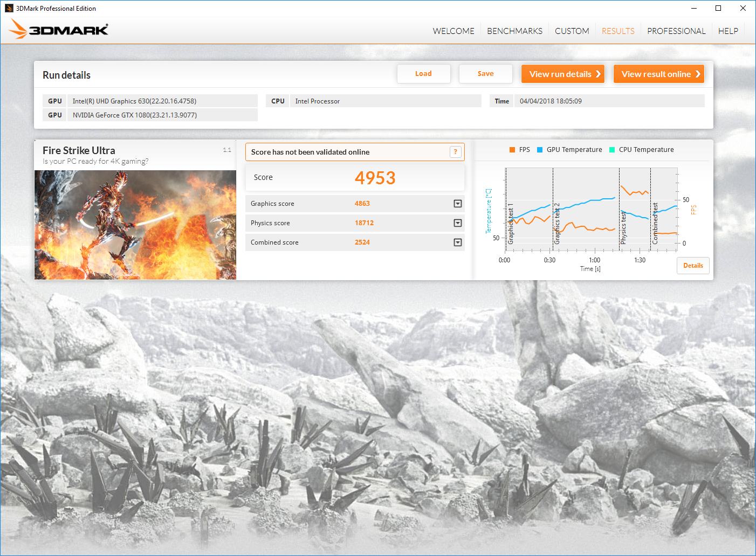Select the RESULTS tab

coord(618,31)
